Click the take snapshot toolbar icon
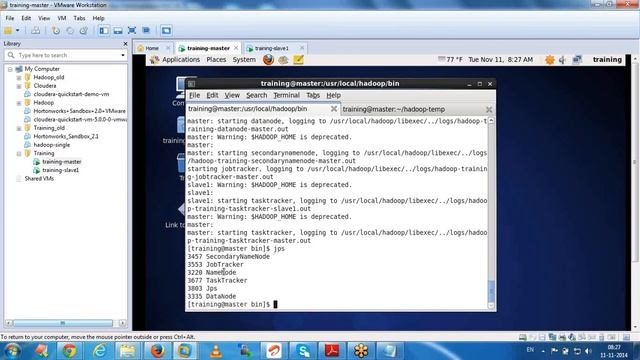Screen dimensions: 640x360 56,31
